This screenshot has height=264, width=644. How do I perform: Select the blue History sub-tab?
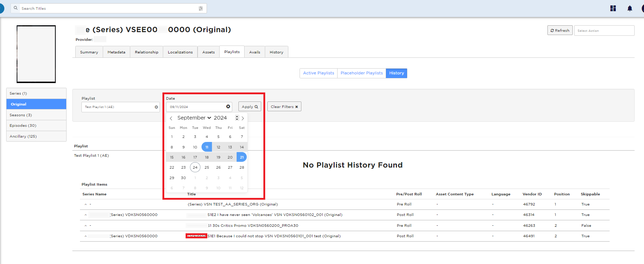(x=397, y=73)
